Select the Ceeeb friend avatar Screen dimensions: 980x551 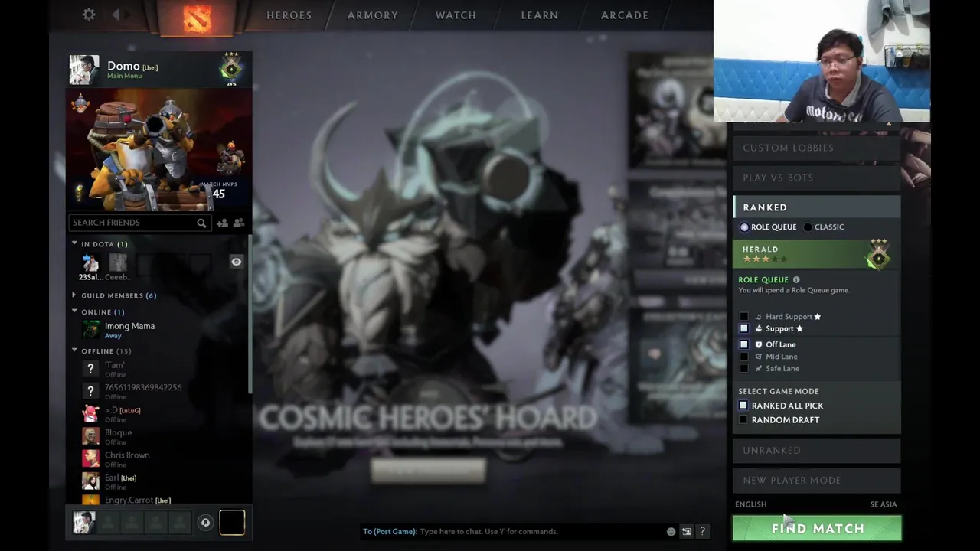coord(117,263)
